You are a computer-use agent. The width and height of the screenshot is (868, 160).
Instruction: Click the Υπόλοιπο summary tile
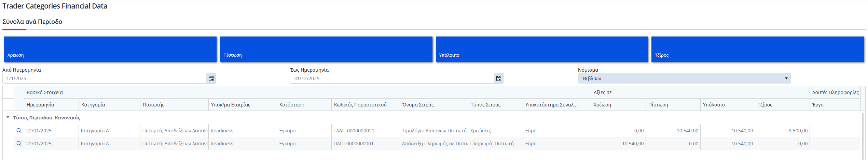tap(542, 49)
